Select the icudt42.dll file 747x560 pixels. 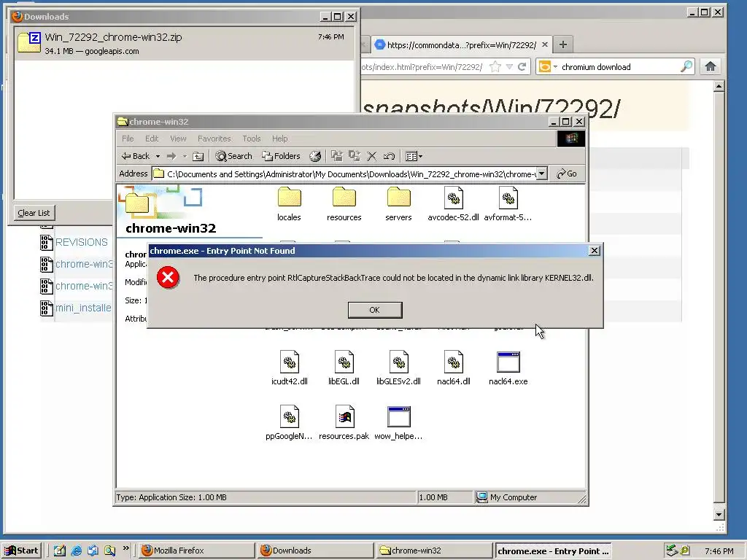click(289, 367)
